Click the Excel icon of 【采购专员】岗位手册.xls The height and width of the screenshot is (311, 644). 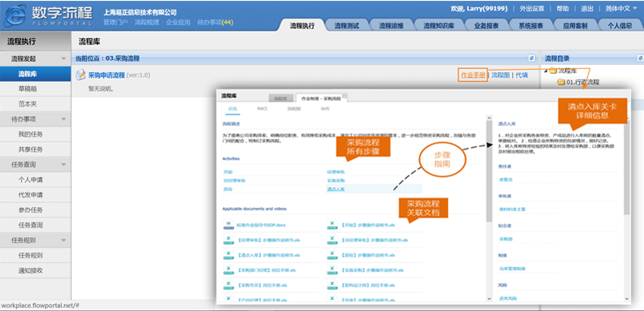(228, 285)
